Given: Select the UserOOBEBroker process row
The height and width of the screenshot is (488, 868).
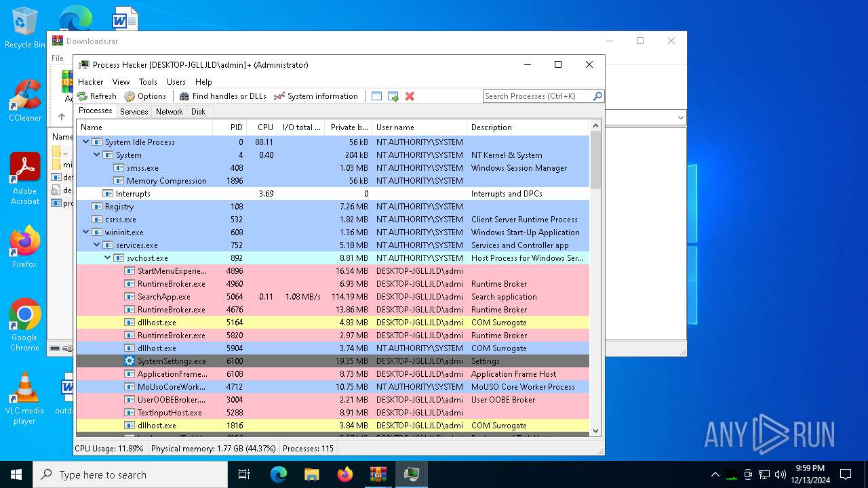Looking at the screenshot, I should tap(333, 399).
